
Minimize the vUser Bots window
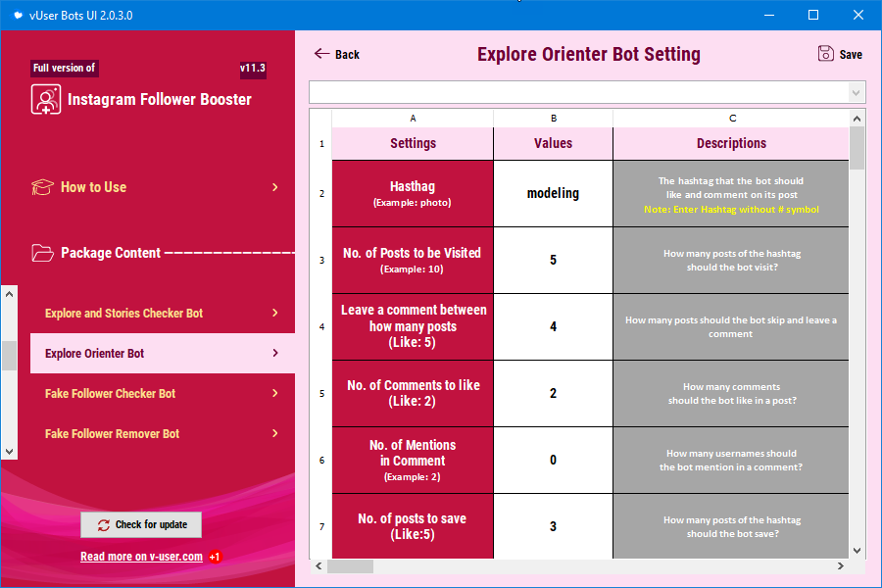click(x=769, y=16)
